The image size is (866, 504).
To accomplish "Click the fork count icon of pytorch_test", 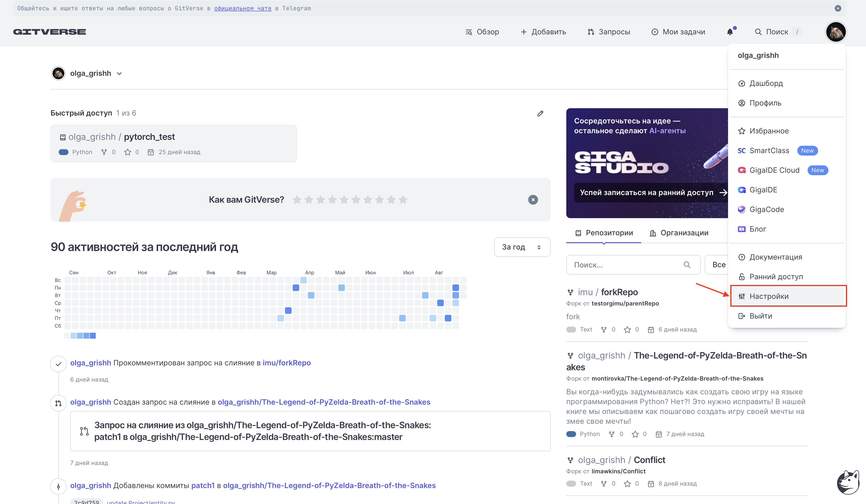I will (x=104, y=152).
